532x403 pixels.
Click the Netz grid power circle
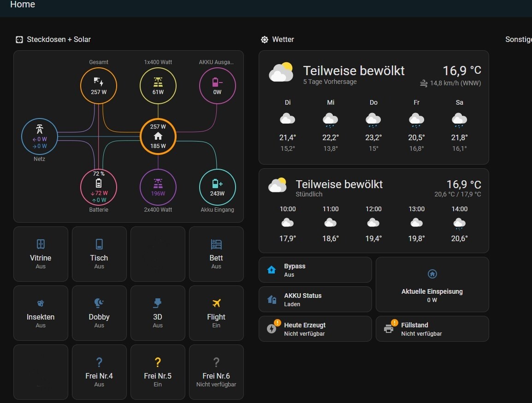pyautogui.click(x=39, y=136)
